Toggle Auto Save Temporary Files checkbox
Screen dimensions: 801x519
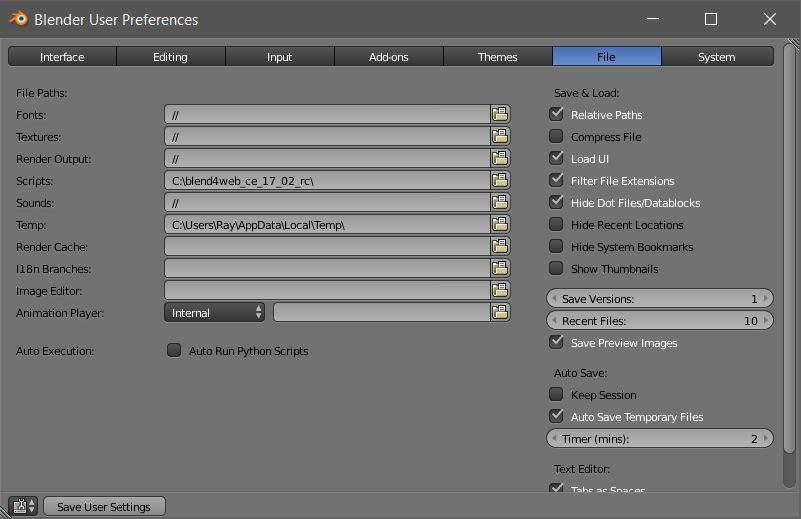coord(556,416)
